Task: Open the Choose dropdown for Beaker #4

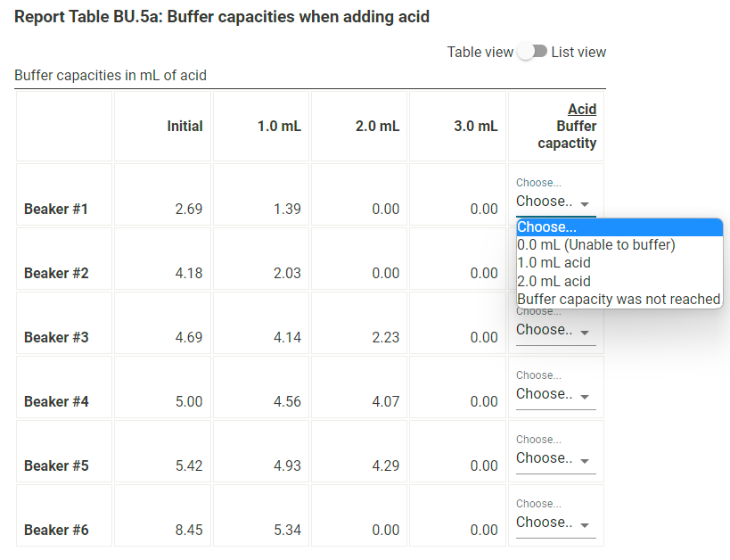Action: [x=553, y=395]
